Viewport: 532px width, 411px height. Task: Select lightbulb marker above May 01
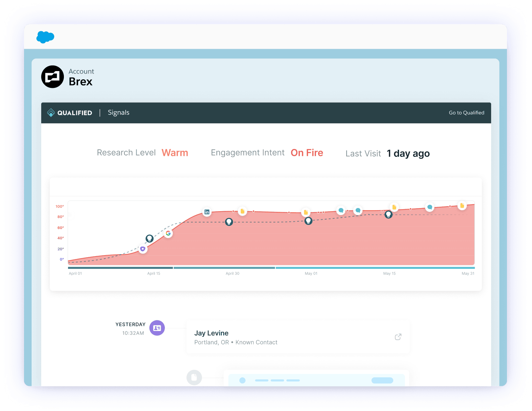[x=308, y=221]
